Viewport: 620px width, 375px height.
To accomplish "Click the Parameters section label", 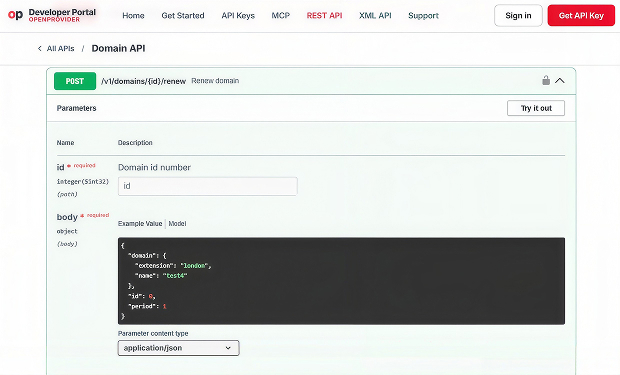I will click(76, 108).
